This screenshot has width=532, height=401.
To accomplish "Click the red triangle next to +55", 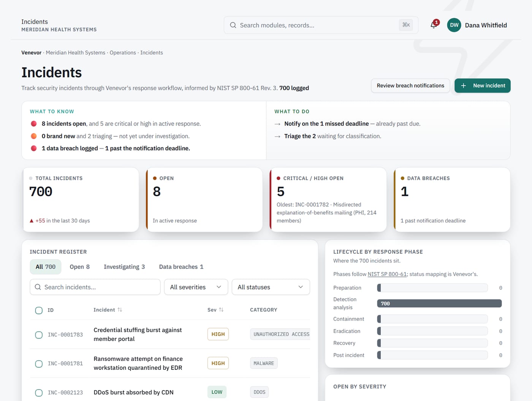I will (32, 221).
